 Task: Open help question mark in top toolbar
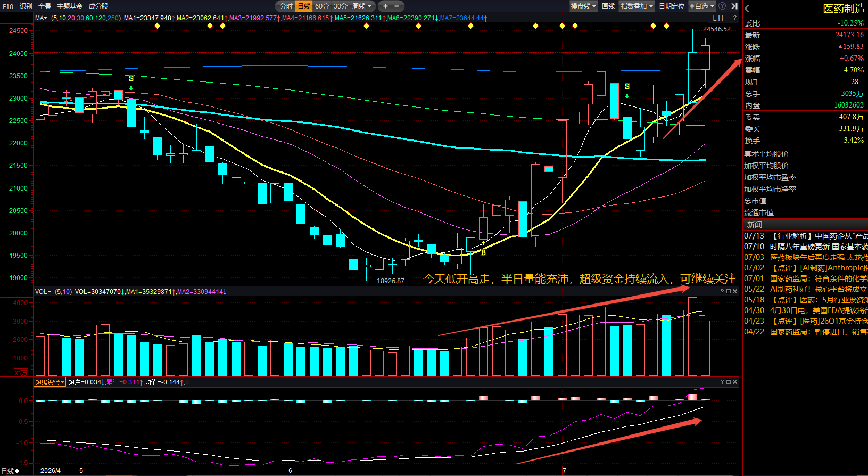(x=722, y=6)
